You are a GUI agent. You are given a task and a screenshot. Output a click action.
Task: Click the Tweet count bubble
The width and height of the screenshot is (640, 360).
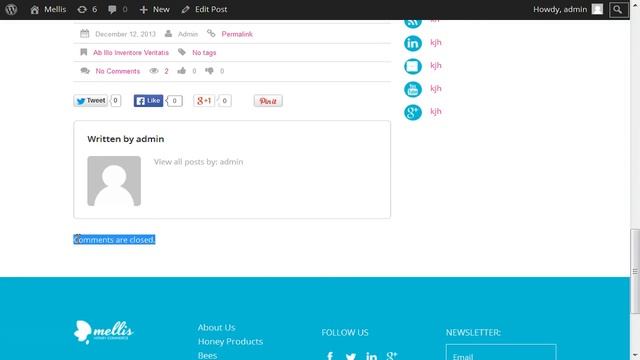pos(116,100)
